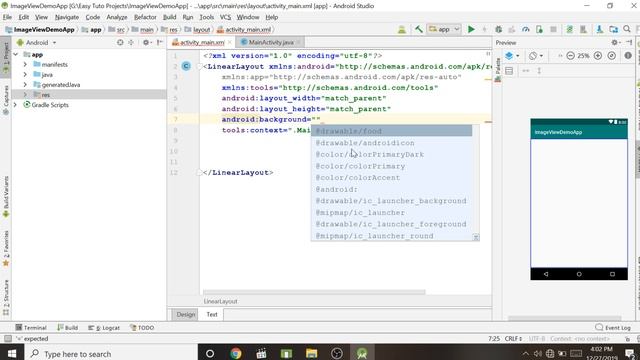Open Design Surface layers dropdown in preview
Viewport: 640px width, 360px height.
[x=512, y=56]
